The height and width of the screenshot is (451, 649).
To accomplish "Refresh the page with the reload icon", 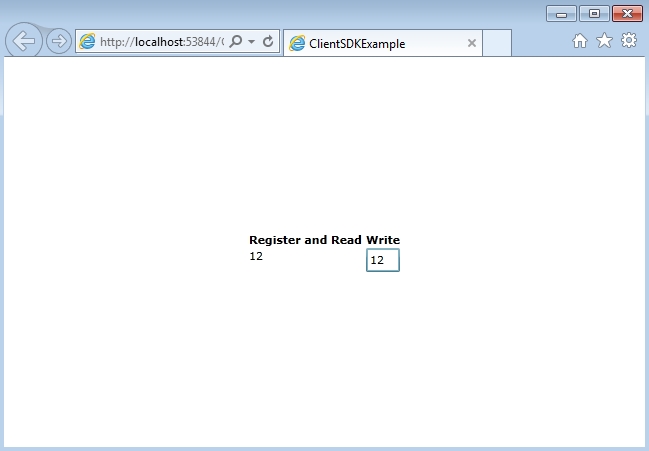I will [x=268, y=42].
